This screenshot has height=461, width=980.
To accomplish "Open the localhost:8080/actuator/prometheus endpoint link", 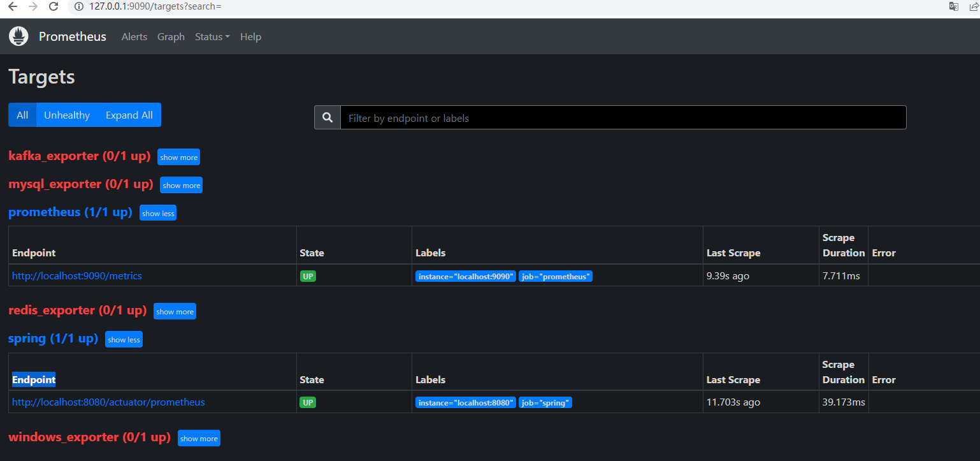I will click(108, 402).
